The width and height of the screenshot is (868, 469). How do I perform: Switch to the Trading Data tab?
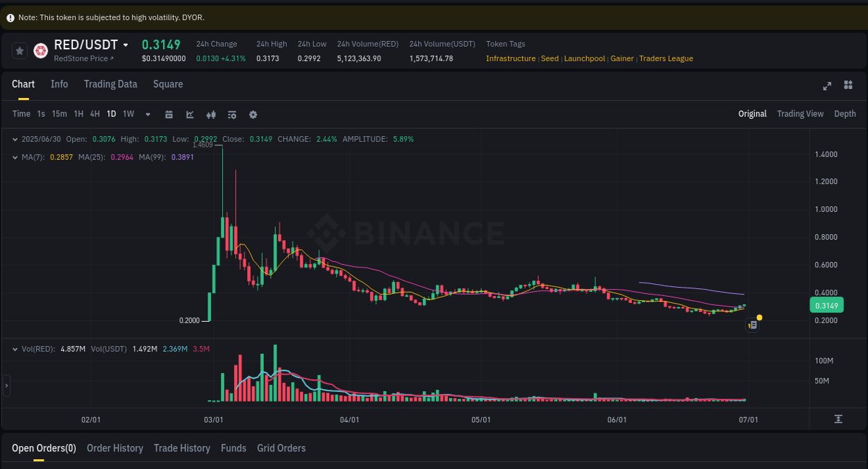tap(110, 84)
